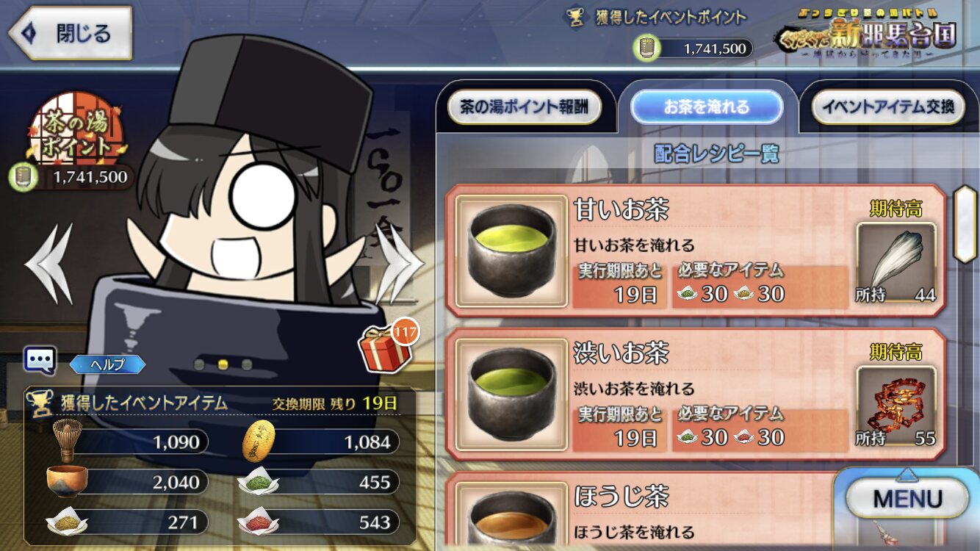Close the screen with 閉じる button

(x=70, y=33)
